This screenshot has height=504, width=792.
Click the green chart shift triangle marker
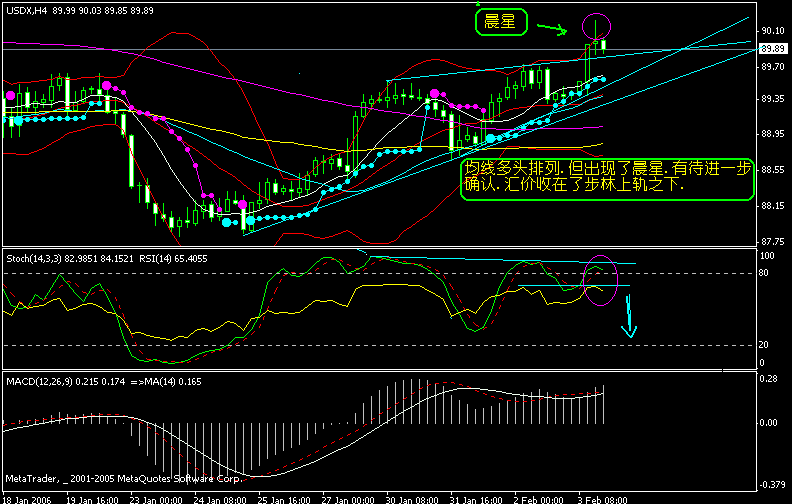tap(478, 4)
